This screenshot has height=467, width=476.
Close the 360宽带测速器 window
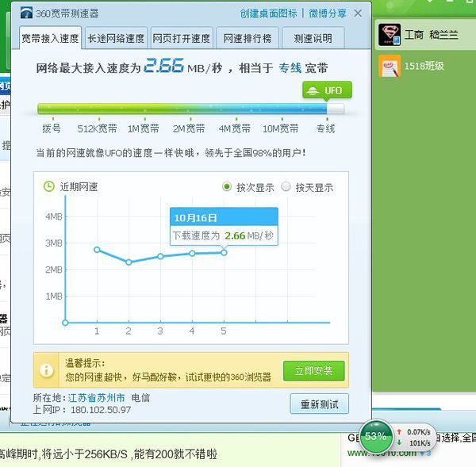coord(358,13)
